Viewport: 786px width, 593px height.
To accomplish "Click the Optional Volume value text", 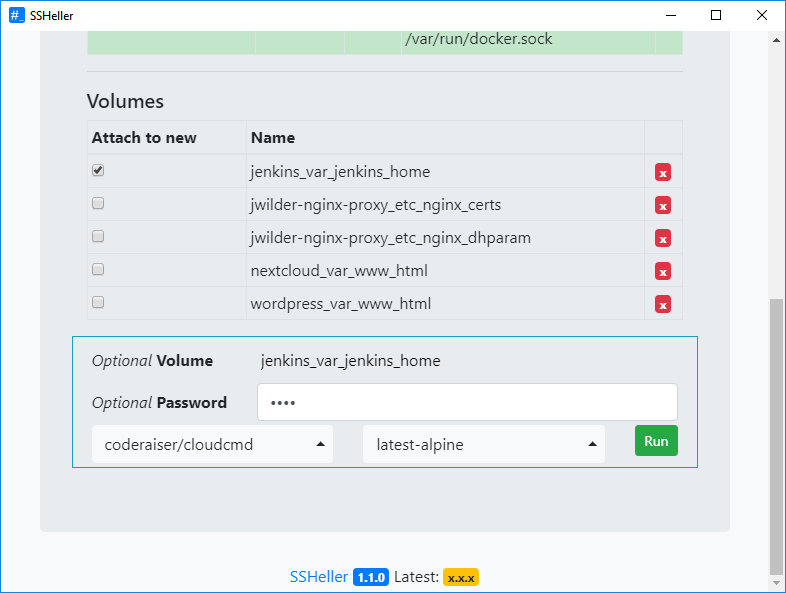I will coord(350,361).
